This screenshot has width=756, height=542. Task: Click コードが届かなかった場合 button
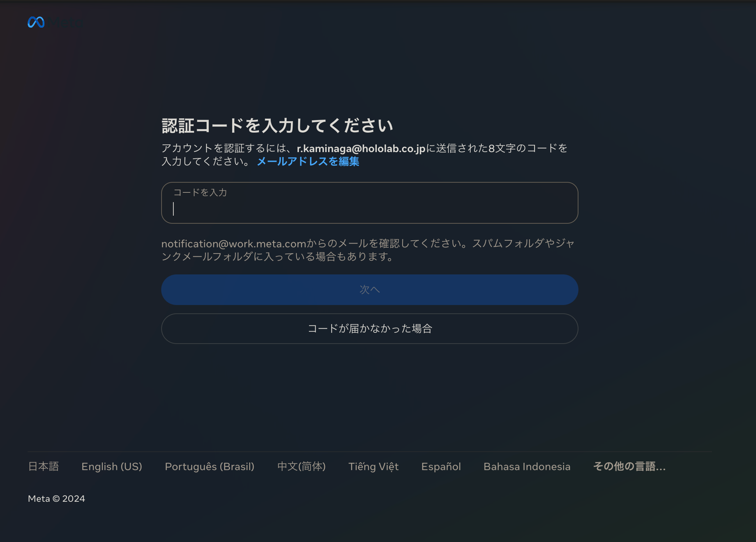pyautogui.click(x=369, y=329)
